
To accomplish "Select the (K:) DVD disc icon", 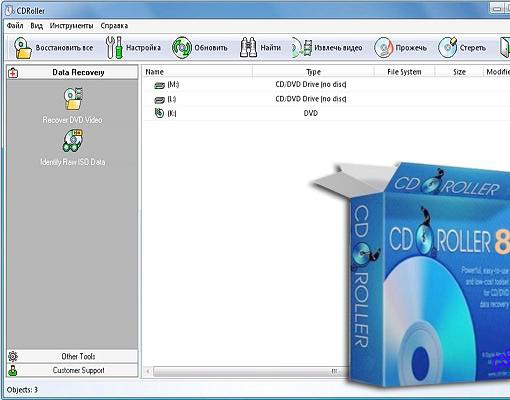I will point(159,113).
